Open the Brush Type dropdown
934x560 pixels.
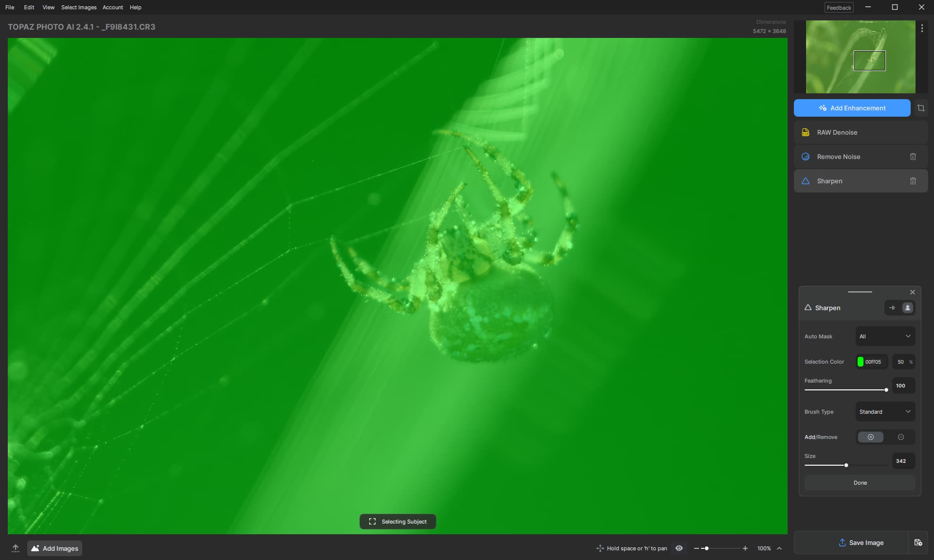pos(885,412)
